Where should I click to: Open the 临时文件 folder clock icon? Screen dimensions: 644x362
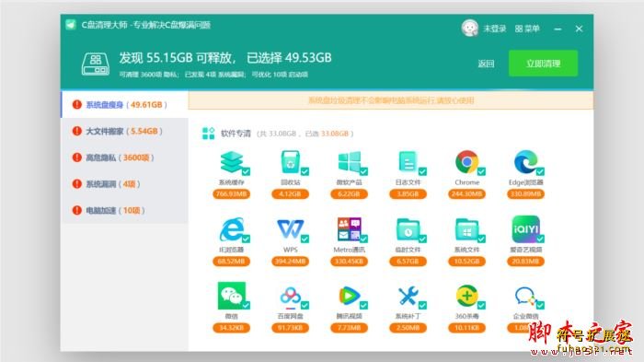(408, 229)
